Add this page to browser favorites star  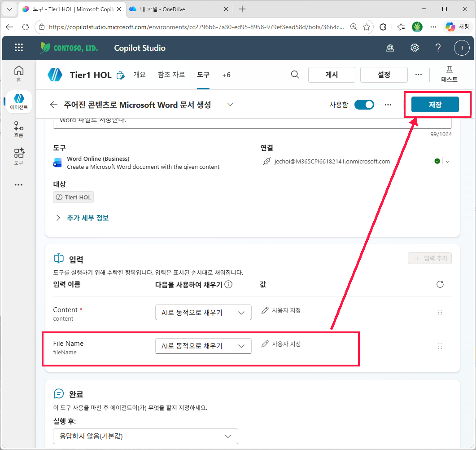tap(367, 27)
